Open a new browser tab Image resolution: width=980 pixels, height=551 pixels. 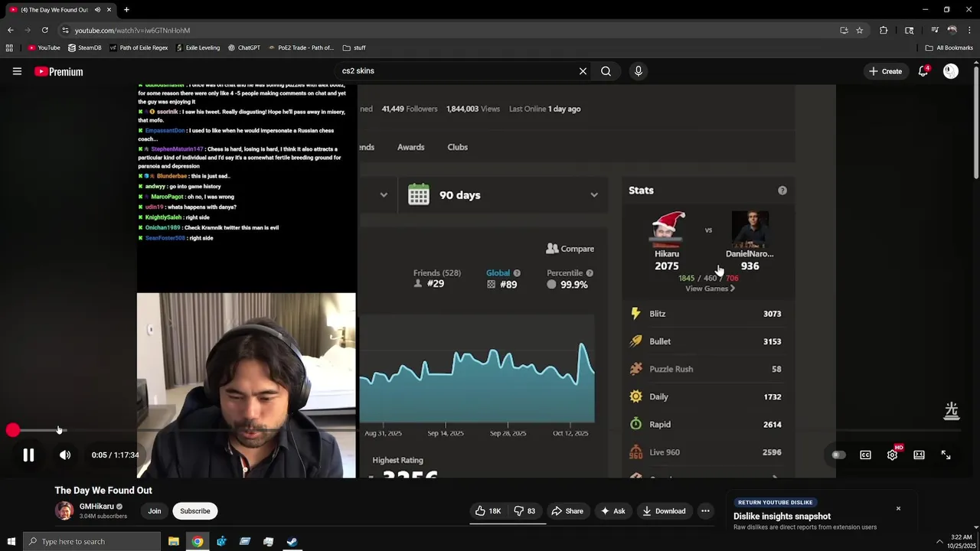tap(126, 10)
